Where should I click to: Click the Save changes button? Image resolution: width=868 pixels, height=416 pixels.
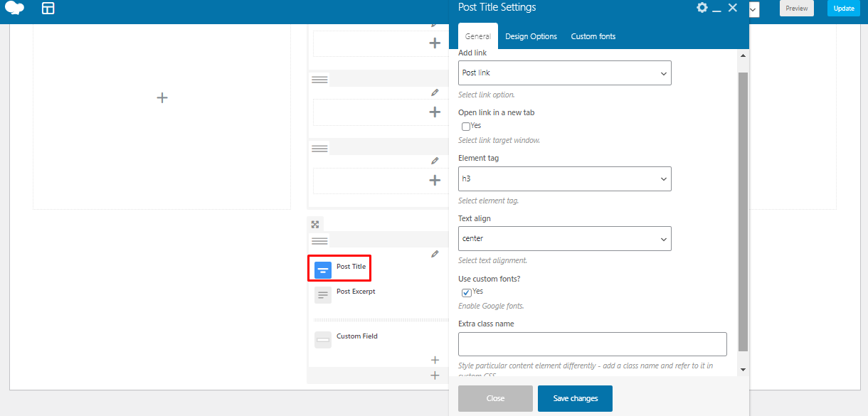[575, 398]
